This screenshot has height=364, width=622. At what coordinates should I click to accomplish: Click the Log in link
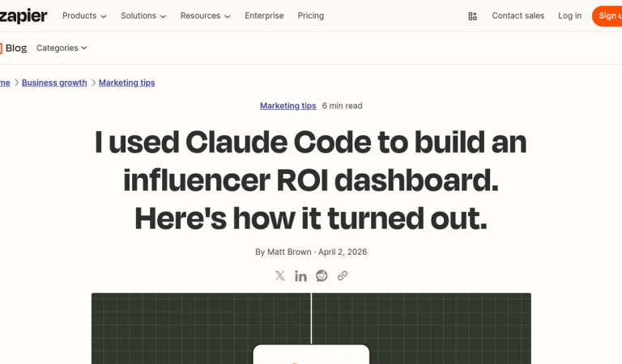(x=569, y=16)
